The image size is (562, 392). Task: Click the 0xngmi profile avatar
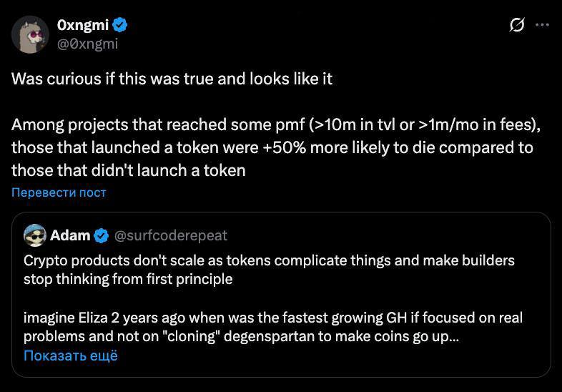coord(30,34)
